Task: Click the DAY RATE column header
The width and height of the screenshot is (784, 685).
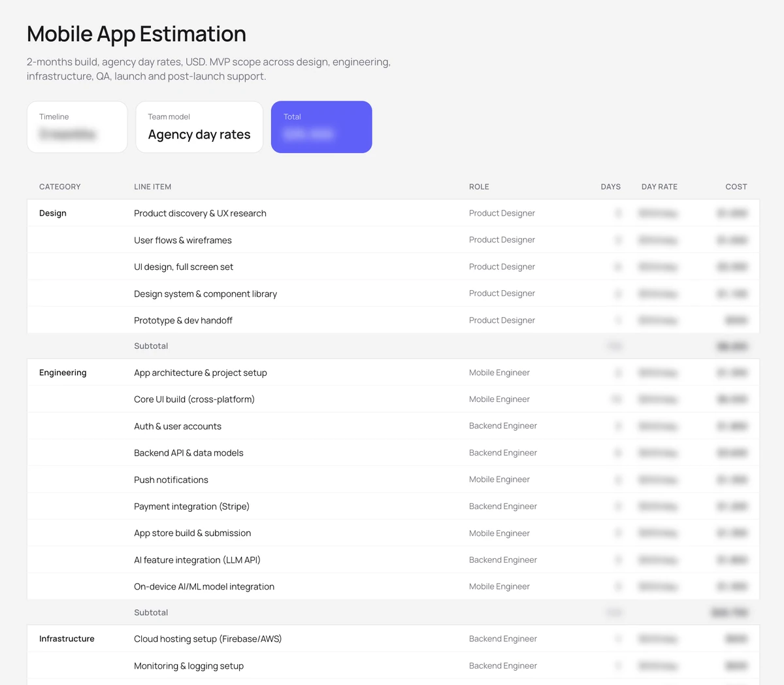Action: 659,187
